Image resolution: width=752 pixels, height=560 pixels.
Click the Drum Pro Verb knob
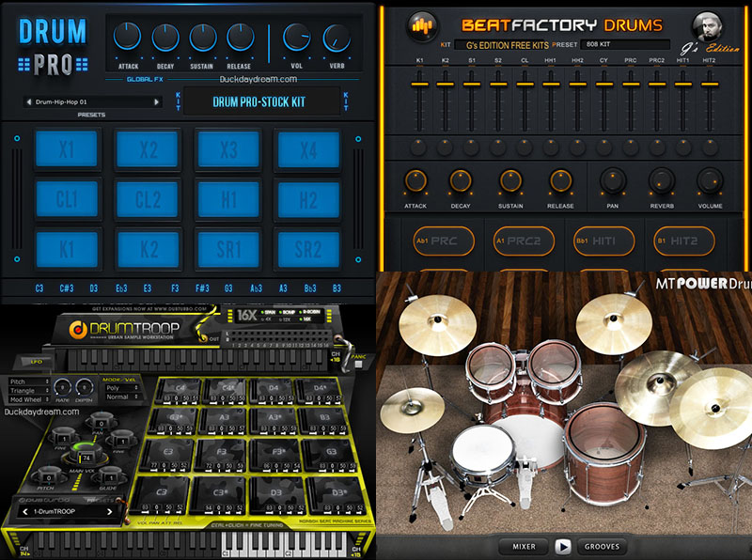337,39
